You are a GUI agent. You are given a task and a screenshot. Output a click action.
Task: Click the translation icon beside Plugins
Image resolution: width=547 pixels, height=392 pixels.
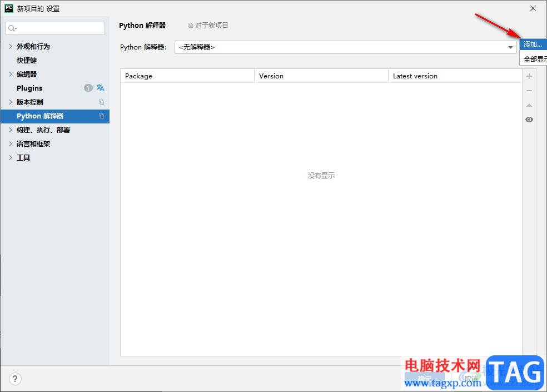(101, 88)
